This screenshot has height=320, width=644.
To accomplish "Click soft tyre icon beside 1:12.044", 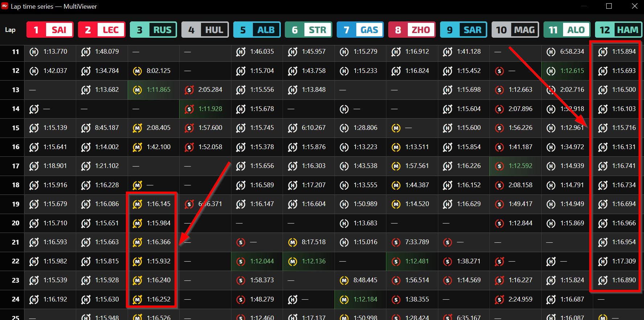I will 241,262.
